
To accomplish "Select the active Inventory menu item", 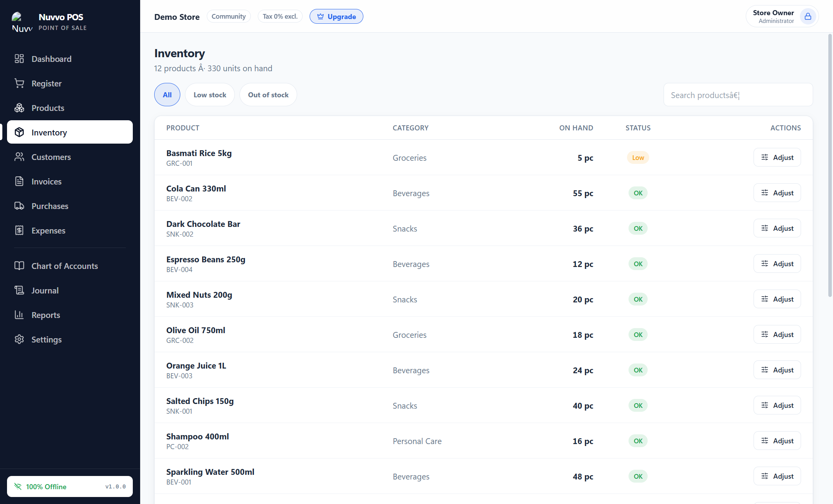I will [70, 132].
